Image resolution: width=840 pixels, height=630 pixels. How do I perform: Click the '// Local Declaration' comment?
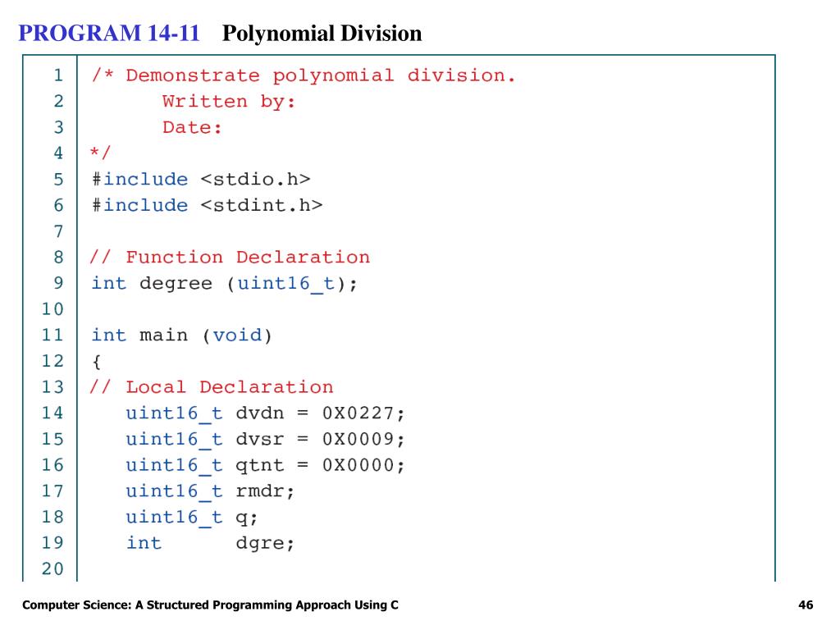(x=211, y=387)
